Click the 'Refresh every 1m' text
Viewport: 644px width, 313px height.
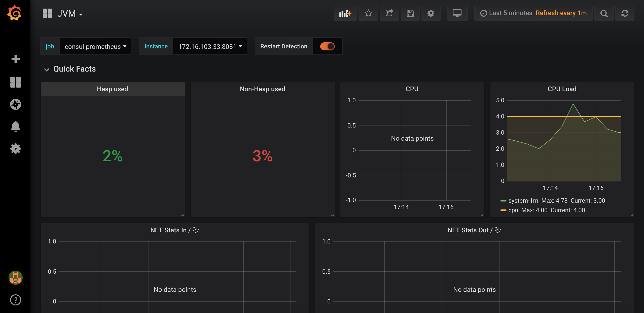pos(561,13)
